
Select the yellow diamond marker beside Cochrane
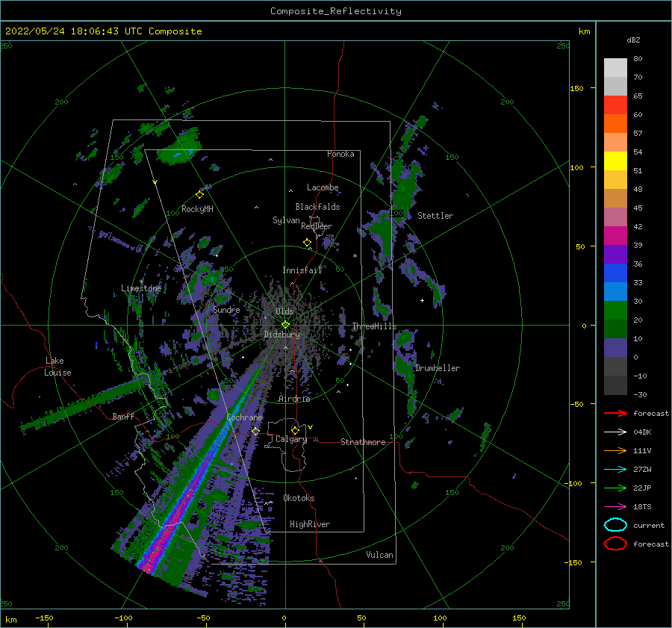click(x=255, y=431)
